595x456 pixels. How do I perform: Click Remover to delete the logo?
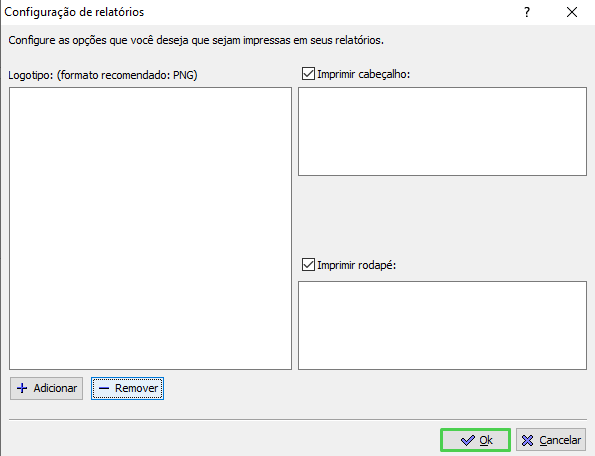[x=128, y=388]
